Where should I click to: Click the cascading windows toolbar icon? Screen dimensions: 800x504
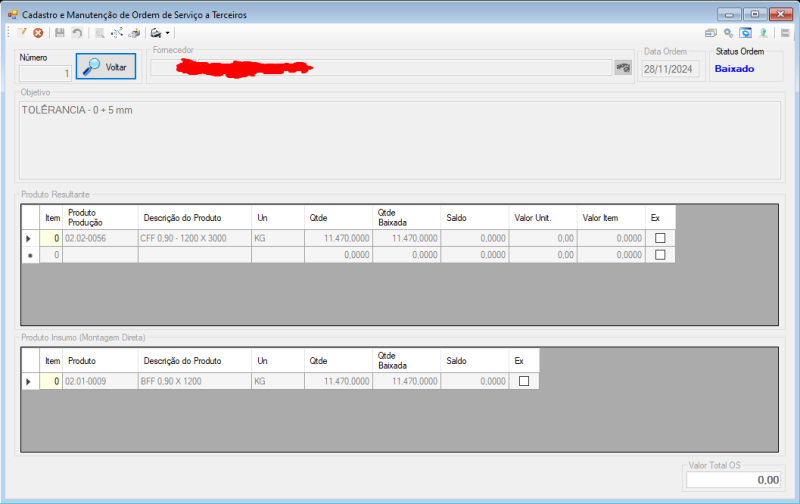(x=711, y=33)
